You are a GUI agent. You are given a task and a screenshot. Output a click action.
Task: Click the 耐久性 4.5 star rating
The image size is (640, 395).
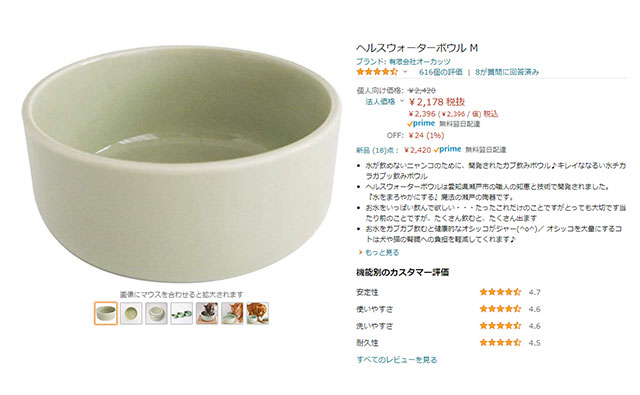tap(500, 343)
